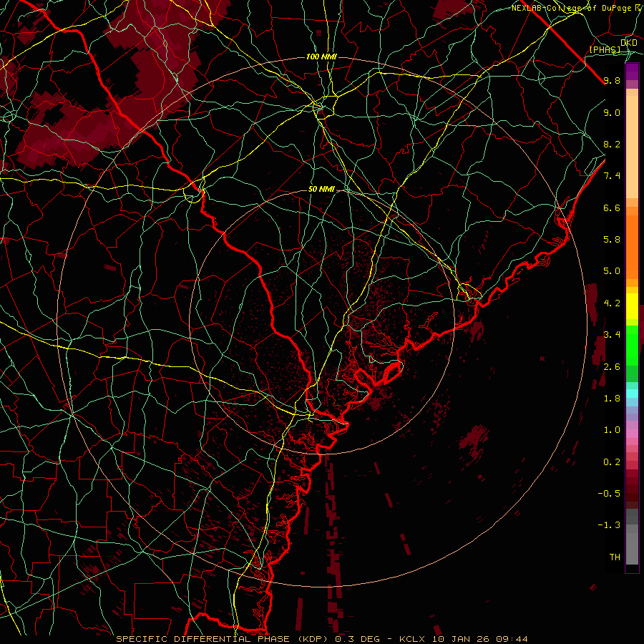This screenshot has width=644, height=644.
Task: Click the 50 NMI range ring label
Action: [x=321, y=190]
